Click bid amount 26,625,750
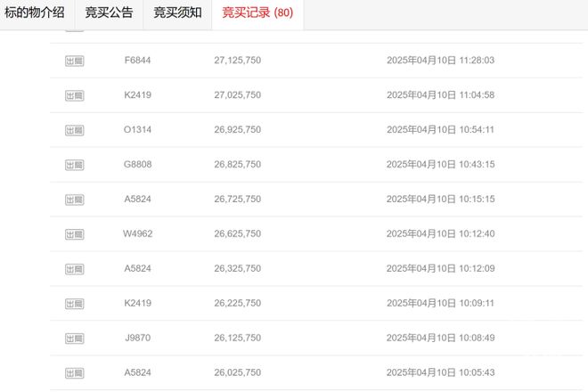Screen dimensions: 588x392 pyautogui.click(x=238, y=233)
